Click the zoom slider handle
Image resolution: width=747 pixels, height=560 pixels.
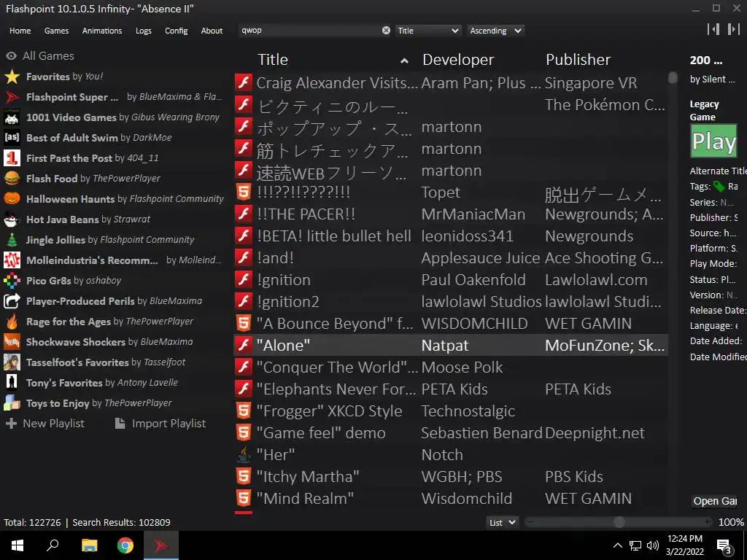tap(619, 522)
